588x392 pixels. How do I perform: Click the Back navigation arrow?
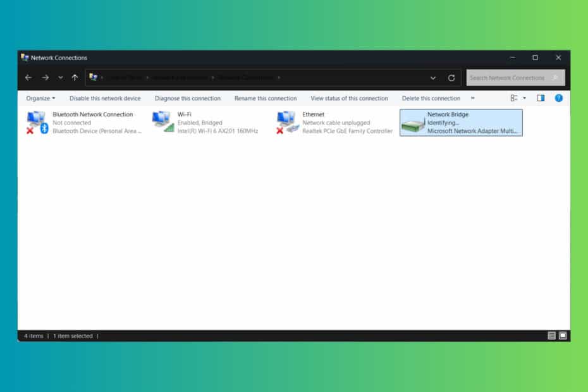[28, 78]
